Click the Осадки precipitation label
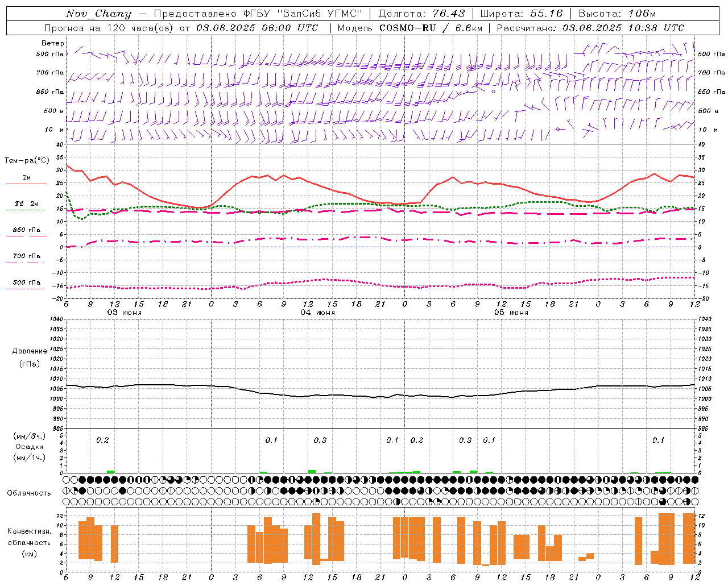 [x=30, y=447]
